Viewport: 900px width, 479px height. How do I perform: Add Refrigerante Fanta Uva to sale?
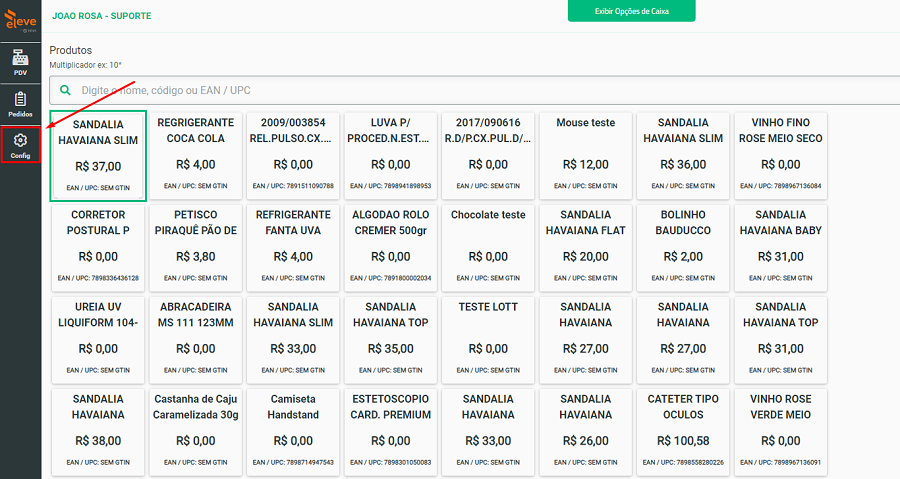(x=293, y=247)
